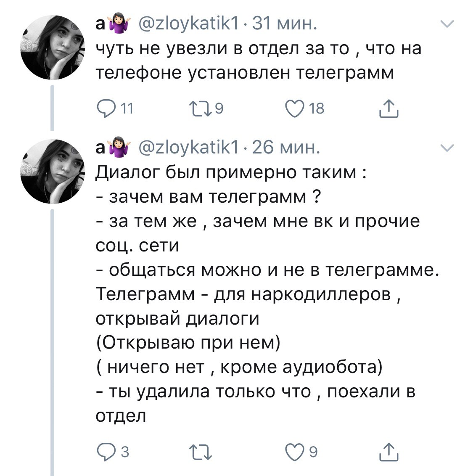Open @zloykatik1 handle on the second tweet
The image size is (473, 476).
188,148
